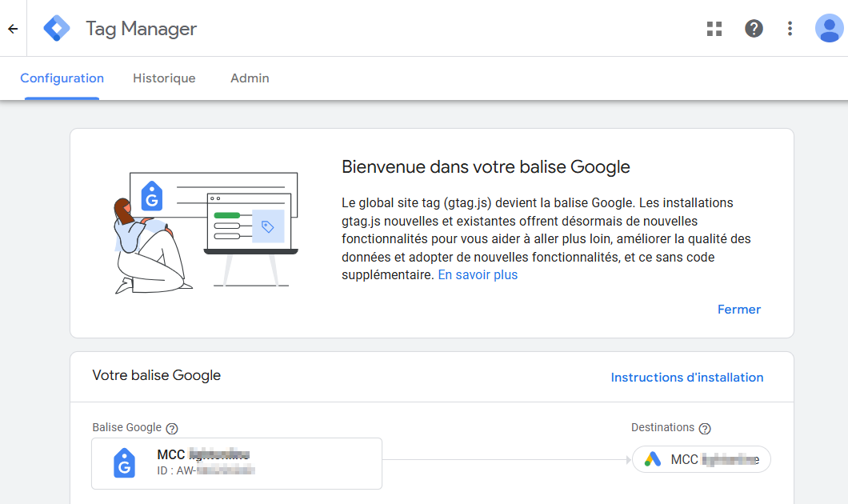Image resolution: width=848 pixels, height=504 pixels.
Task: Switch to the Admin tab
Action: tap(250, 78)
